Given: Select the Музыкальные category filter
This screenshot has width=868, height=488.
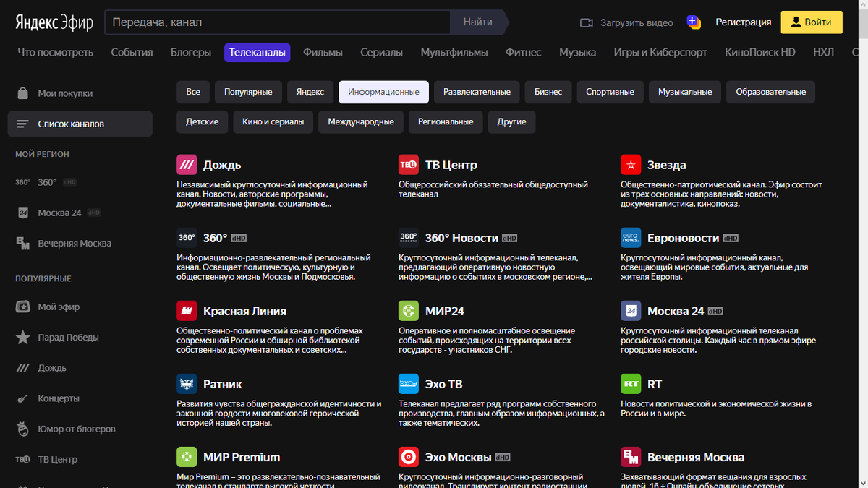Looking at the screenshot, I should click(x=685, y=92).
